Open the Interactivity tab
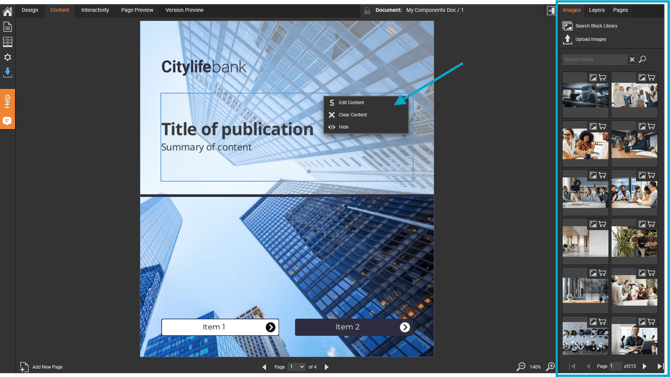This screenshot has width=670, height=377. [x=95, y=10]
